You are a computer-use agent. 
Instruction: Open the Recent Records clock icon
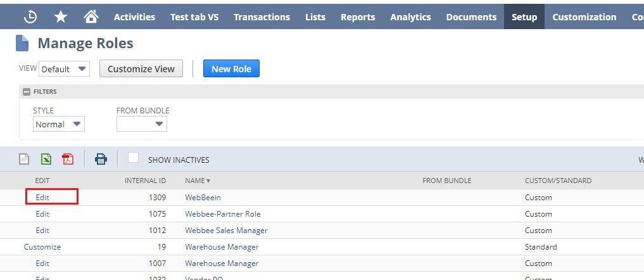pos(30,17)
